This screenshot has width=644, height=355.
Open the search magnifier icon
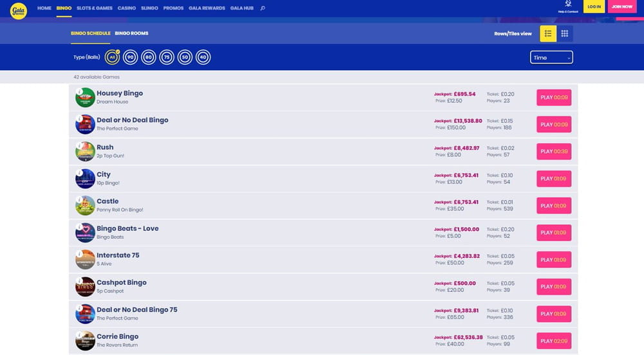point(263,8)
